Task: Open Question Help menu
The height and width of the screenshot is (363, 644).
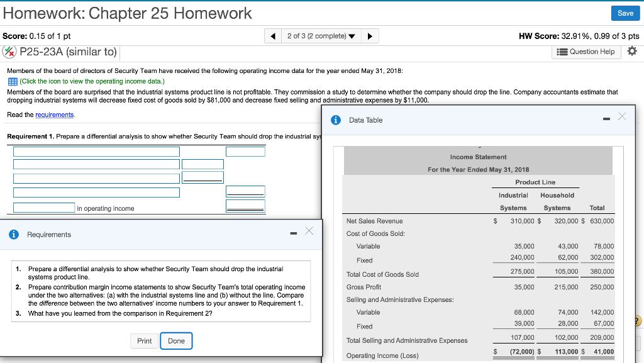Action: click(586, 52)
